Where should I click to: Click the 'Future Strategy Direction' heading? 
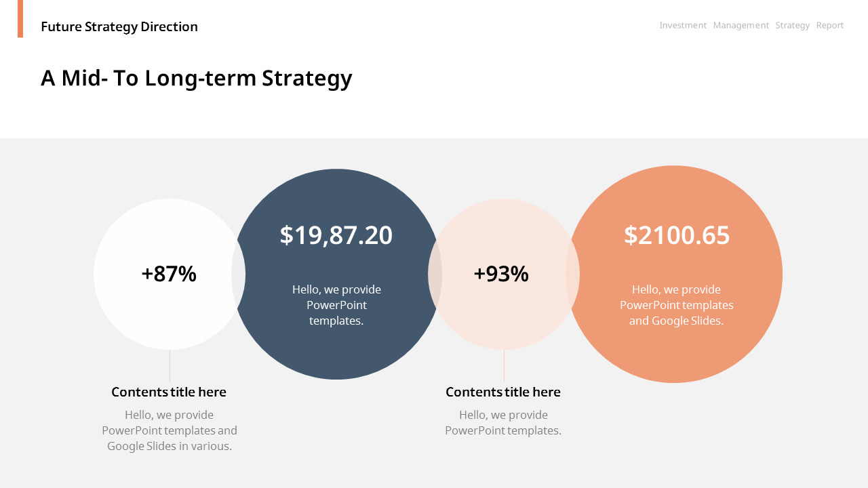(x=119, y=27)
